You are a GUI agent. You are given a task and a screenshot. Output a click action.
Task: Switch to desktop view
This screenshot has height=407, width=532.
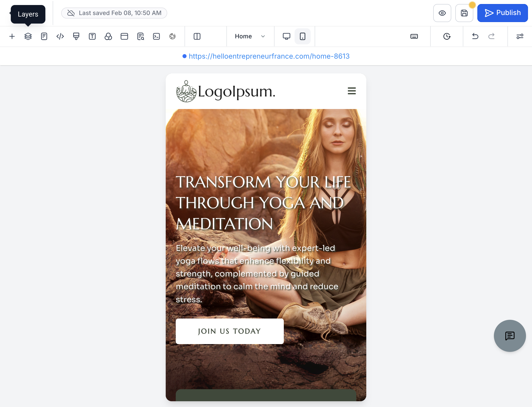click(x=287, y=36)
